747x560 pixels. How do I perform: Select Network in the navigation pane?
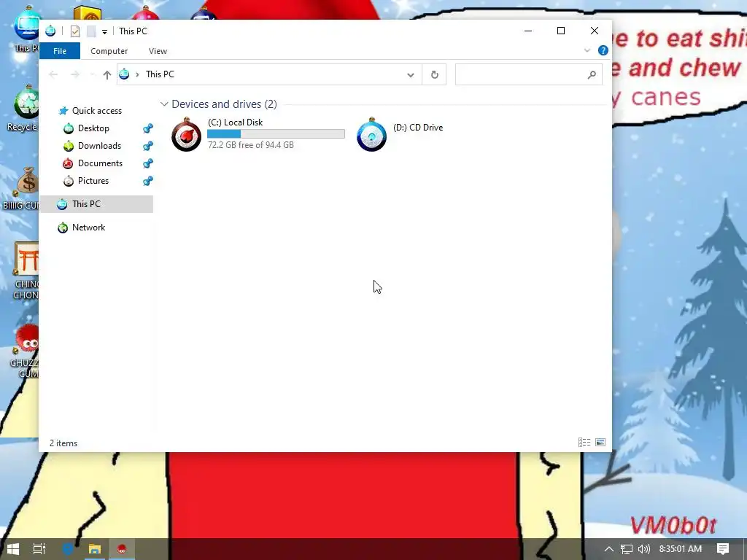[x=88, y=227]
